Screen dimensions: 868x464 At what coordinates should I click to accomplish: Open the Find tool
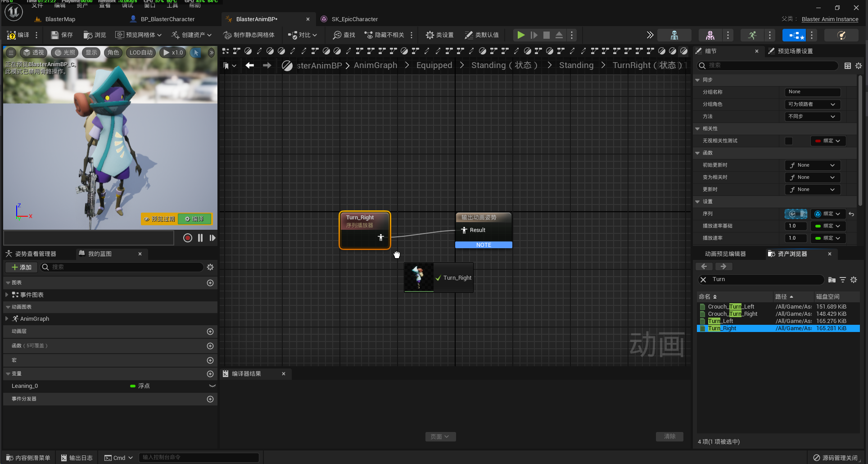[344, 35]
